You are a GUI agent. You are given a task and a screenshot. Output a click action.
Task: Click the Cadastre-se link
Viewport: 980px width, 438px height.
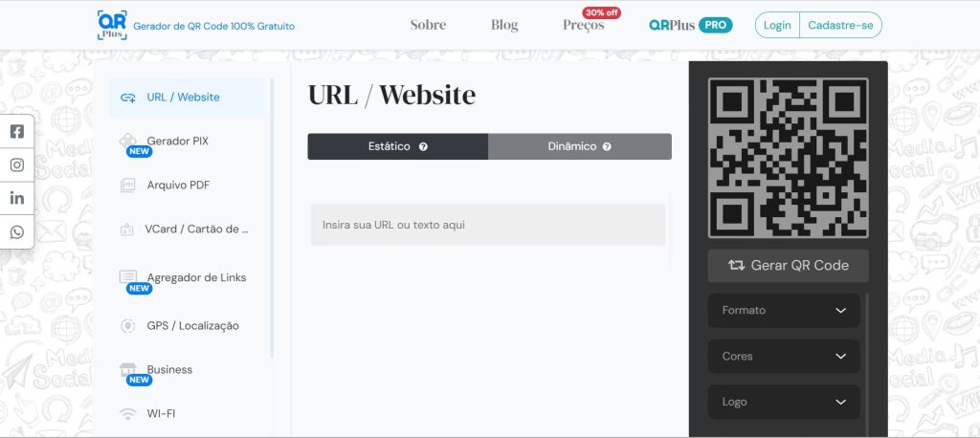840,25
